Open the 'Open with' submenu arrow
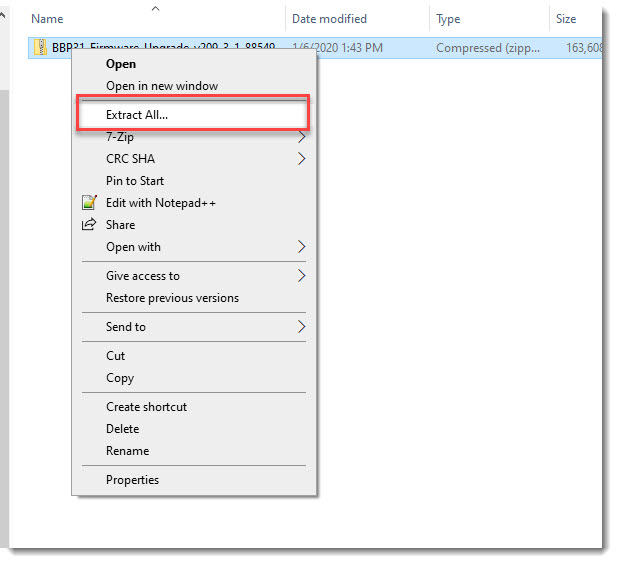Screen dimensions: 617x563 [x=301, y=247]
